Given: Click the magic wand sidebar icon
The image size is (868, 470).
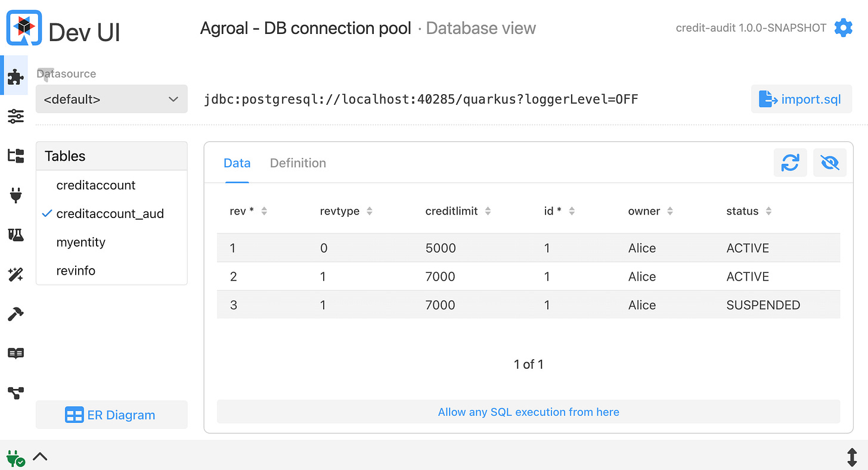Looking at the screenshot, I should coord(15,274).
